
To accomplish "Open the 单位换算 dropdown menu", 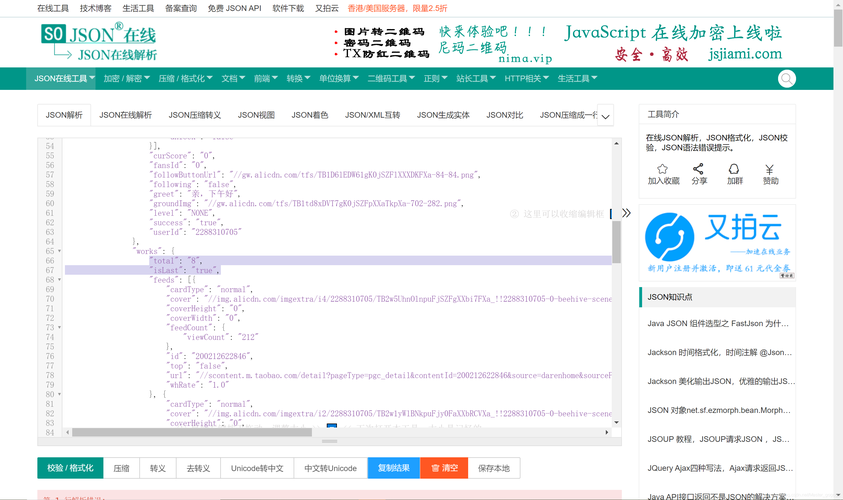I will [x=339, y=78].
